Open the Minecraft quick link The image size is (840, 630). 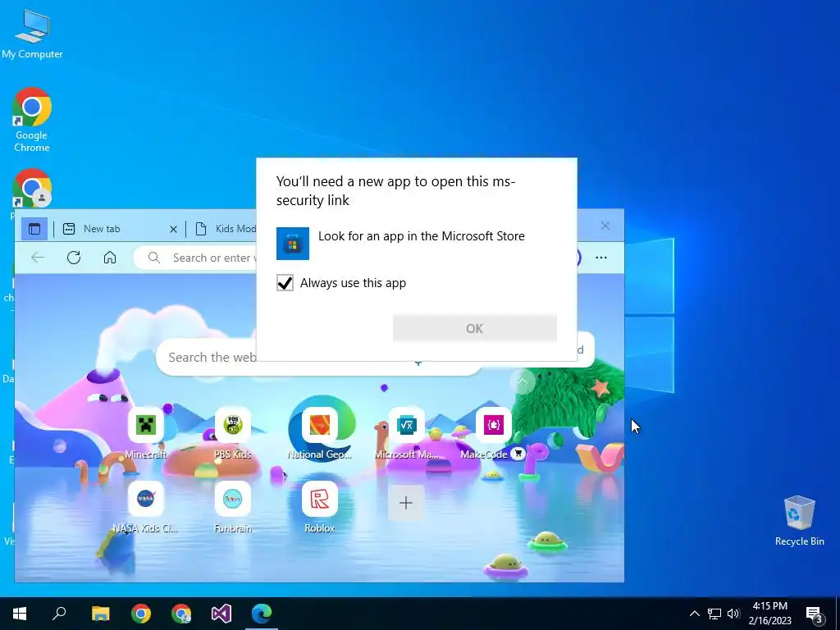(x=146, y=434)
